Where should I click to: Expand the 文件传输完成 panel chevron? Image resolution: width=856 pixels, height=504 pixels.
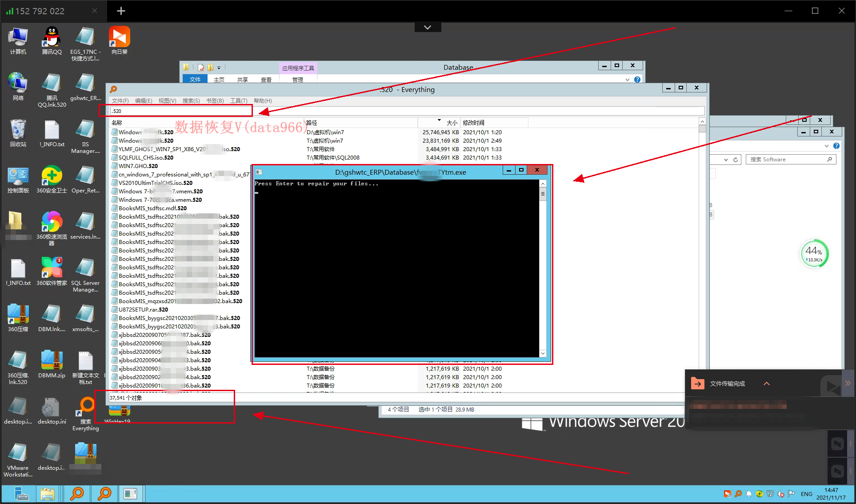(767, 384)
